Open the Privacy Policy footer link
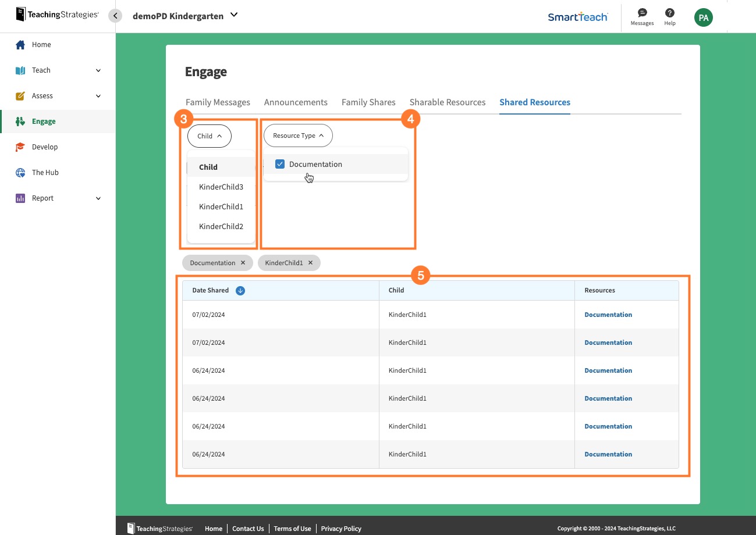The width and height of the screenshot is (756, 535). tap(341, 529)
